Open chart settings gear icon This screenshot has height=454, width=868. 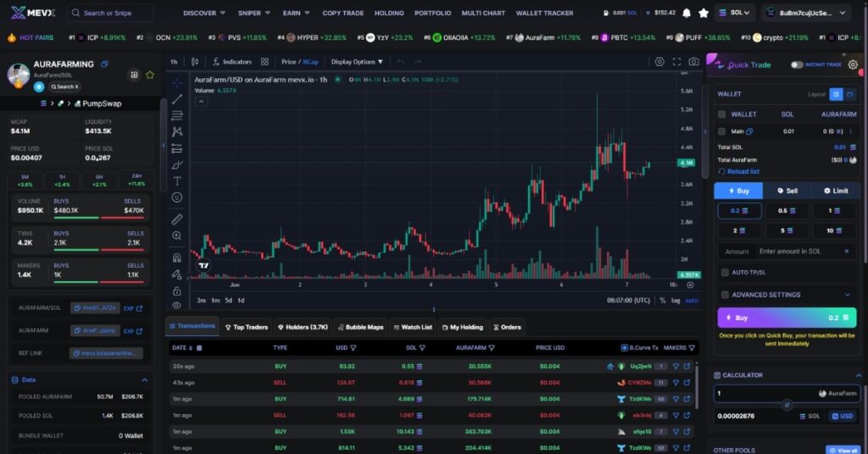click(x=659, y=62)
